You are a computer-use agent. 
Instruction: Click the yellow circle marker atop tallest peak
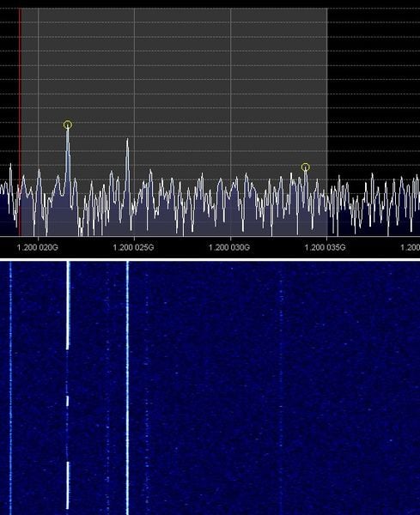(x=68, y=124)
